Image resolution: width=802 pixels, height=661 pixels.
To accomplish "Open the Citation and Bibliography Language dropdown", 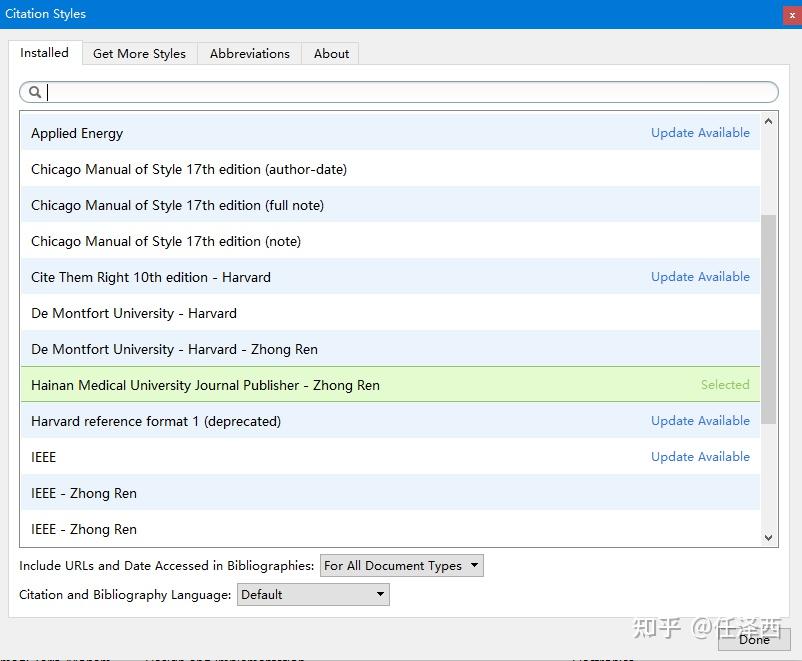I will (313, 594).
